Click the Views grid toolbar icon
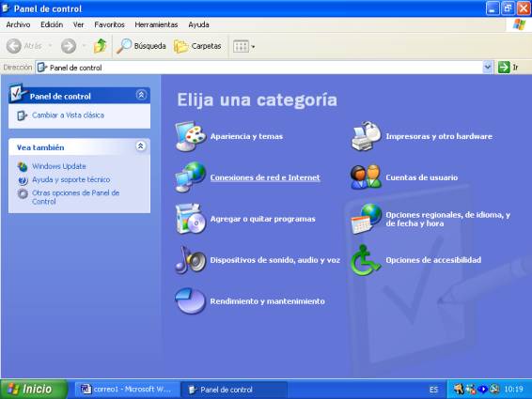 [x=241, y=46]
